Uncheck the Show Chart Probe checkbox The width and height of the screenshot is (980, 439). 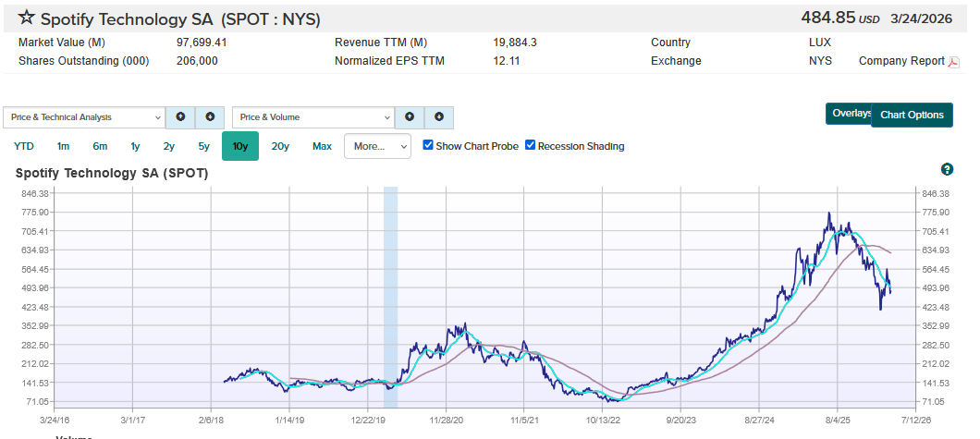point(428,145)
